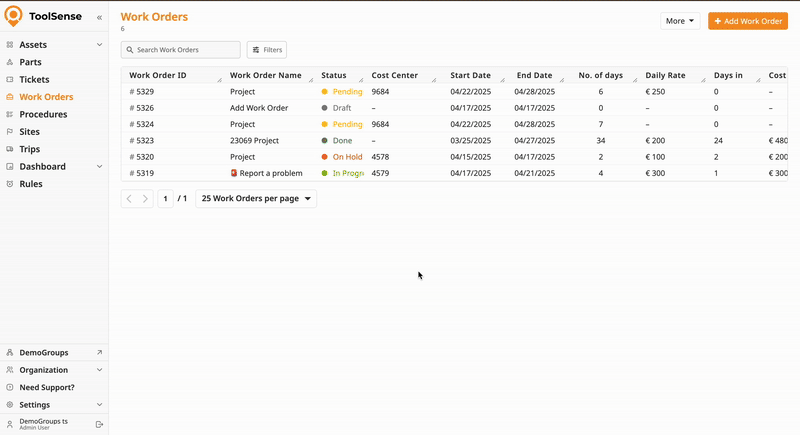
Task: Click the Rules sidebar icon
Action: [10, 184]
